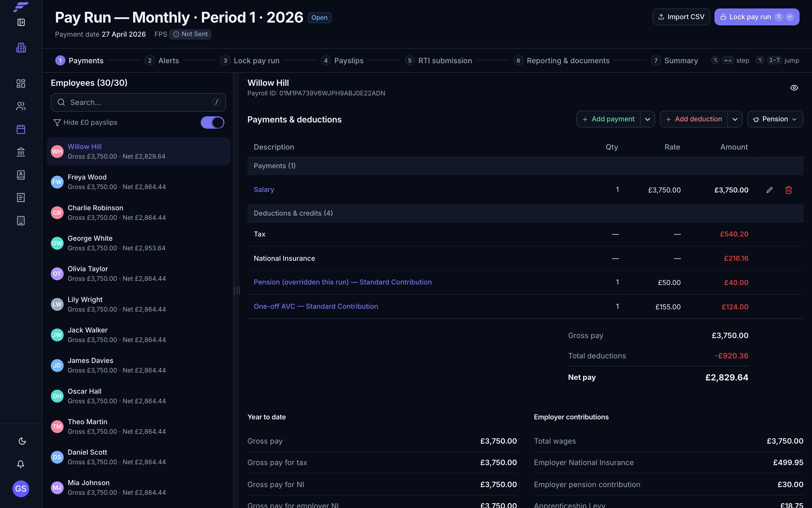Image resolution: width=812 pixels, height=508 pixels.
Task: Click the Lock pay run button
Action: [x=757, y=17]
